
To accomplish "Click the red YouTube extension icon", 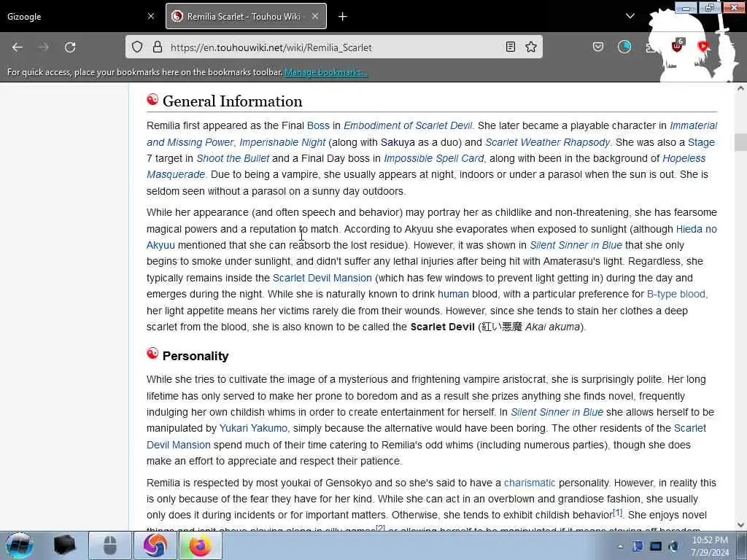I will 703,46.
